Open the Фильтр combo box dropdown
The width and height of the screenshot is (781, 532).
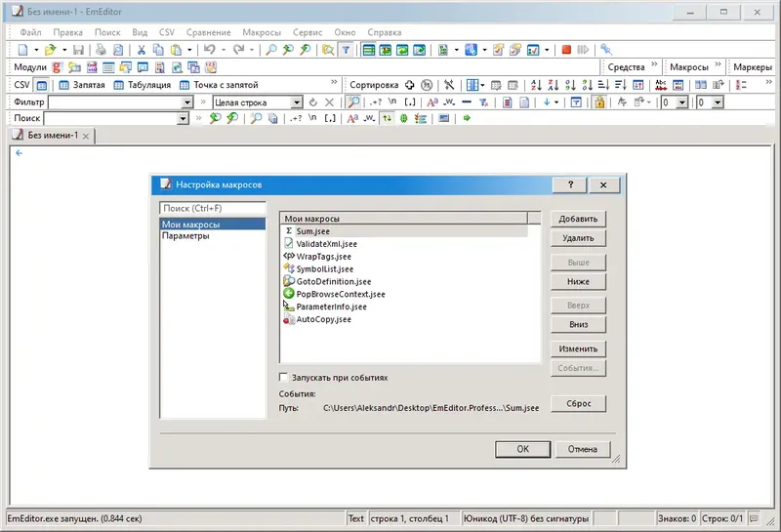pos(187,102)
